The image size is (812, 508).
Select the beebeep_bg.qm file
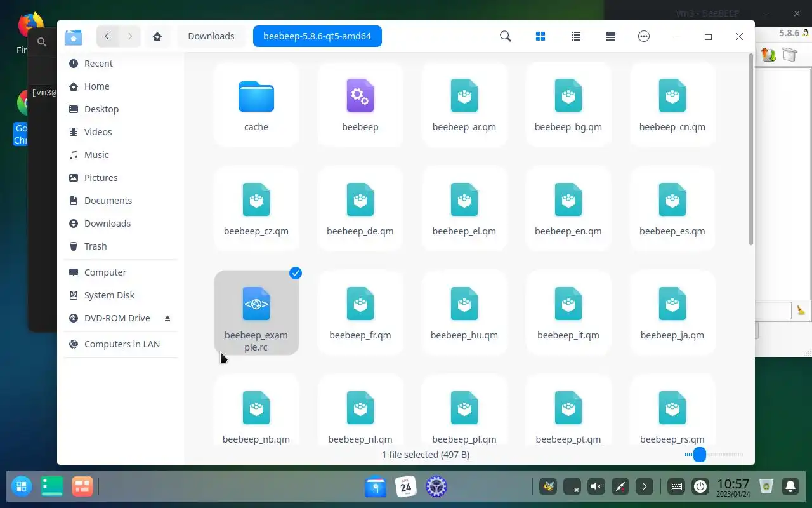click(x=568, y=105)
